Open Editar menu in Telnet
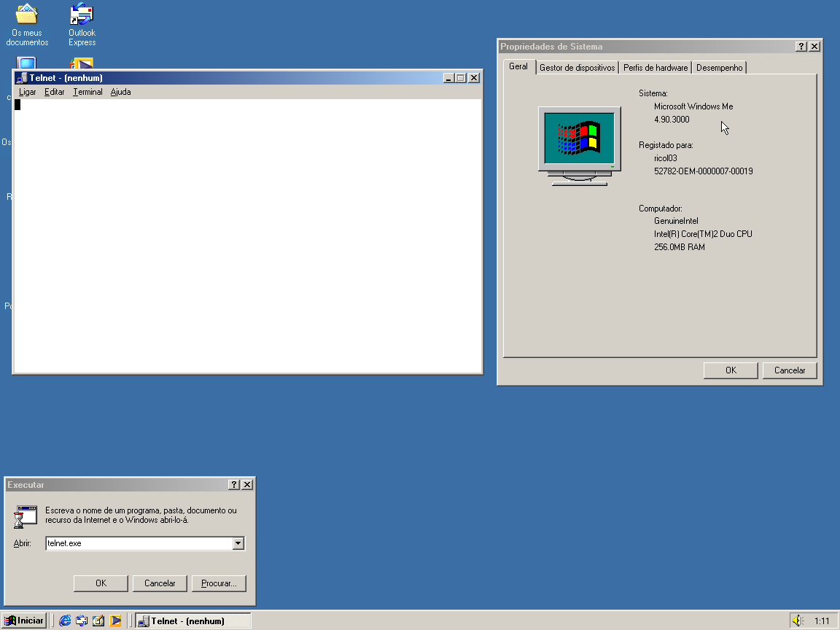The image size is (840, 630). click(x=54, y=92)
